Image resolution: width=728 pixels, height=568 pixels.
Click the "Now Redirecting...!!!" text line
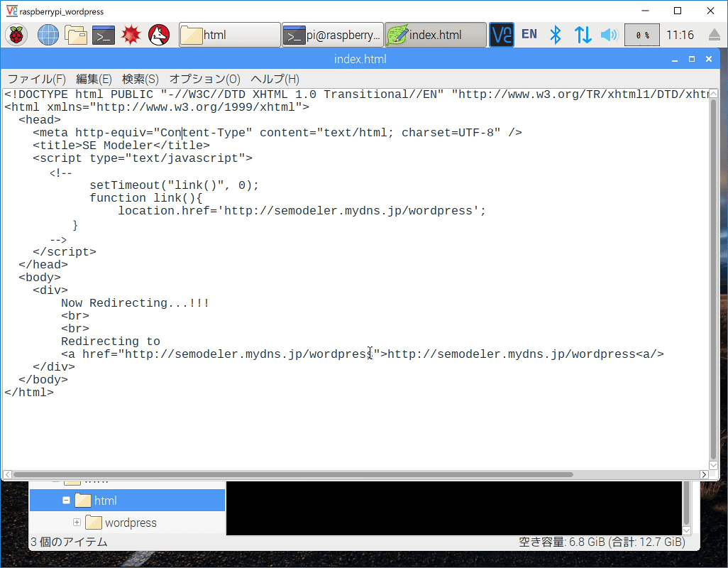tap(135, 302)
